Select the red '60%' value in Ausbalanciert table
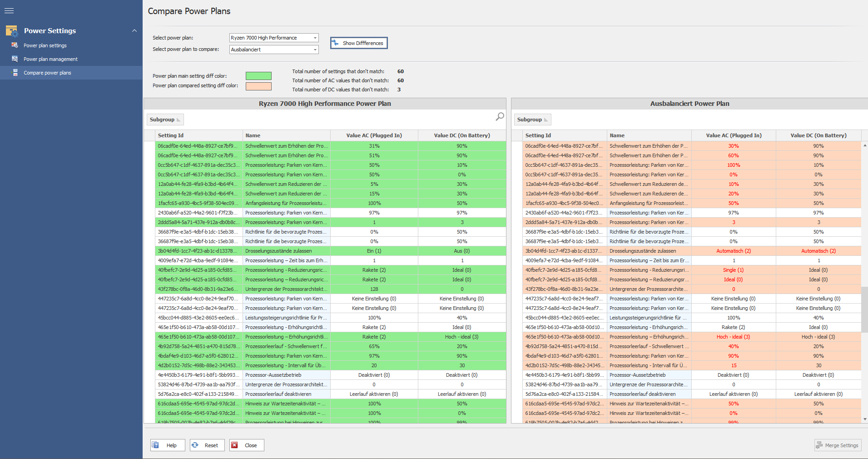Image resolution: width=868 pixels, height=459 pixels. [734, 155]
